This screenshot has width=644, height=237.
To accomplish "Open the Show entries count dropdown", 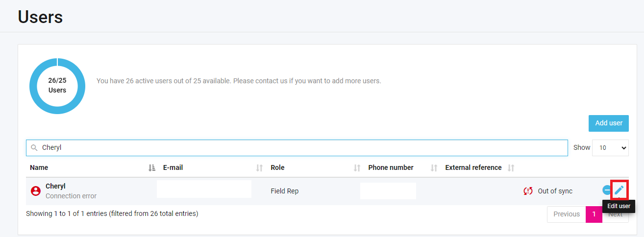I will click(x=610, y=147).
